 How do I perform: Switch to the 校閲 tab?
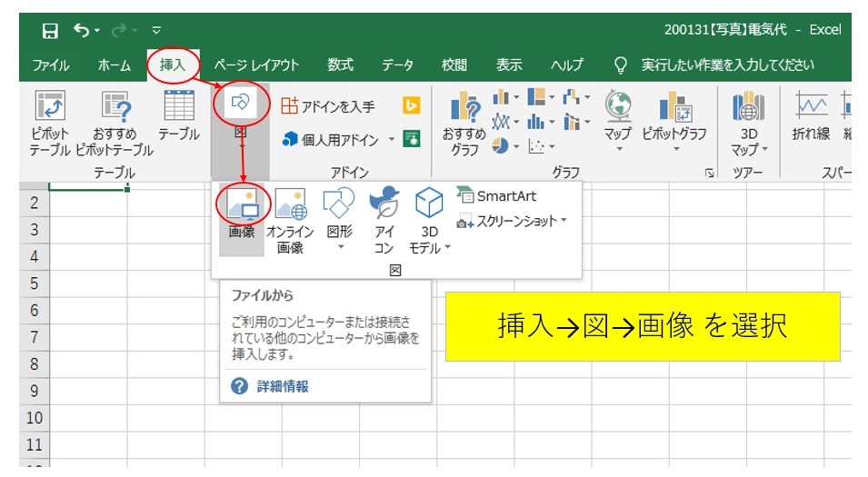[454, 65]
